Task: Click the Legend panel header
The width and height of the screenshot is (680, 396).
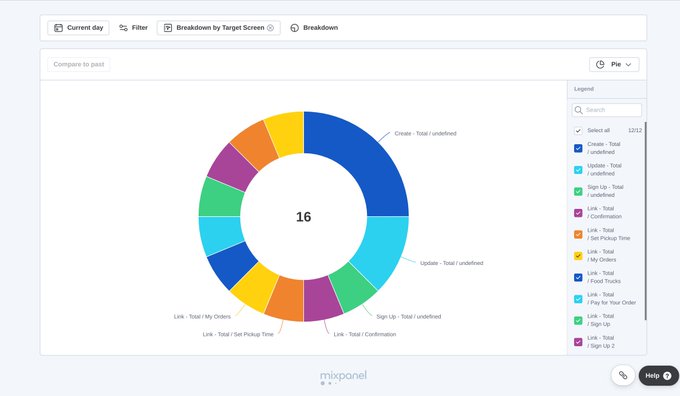Action: coord(606,89)
